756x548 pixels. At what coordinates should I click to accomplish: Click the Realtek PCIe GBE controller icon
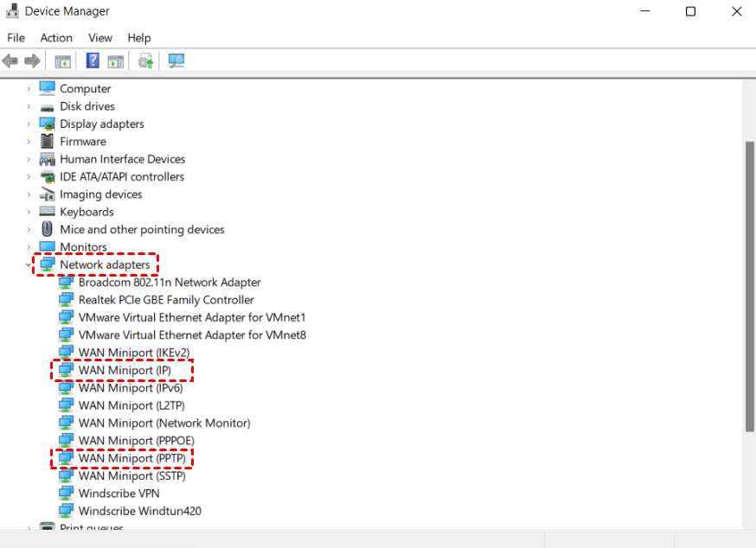[66, 300]
